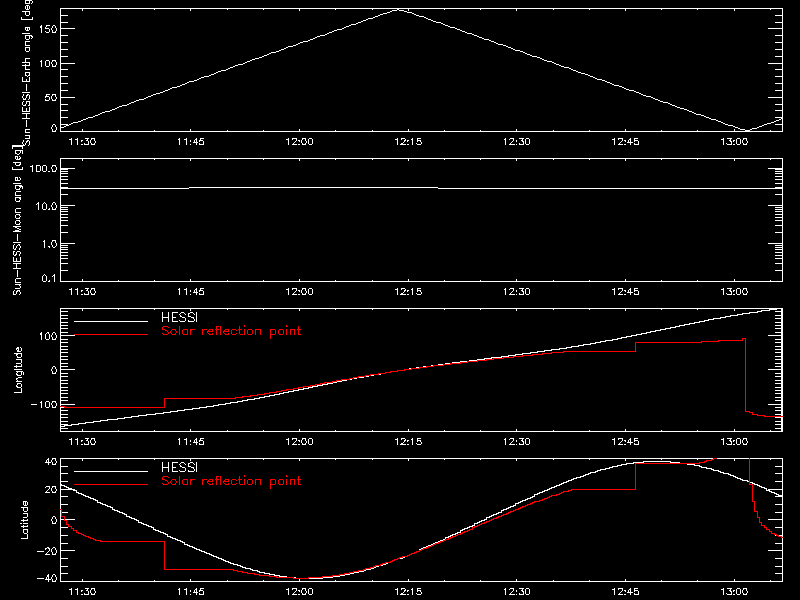Click the 12:30 time label under Longitude plot

click(517, 442)
